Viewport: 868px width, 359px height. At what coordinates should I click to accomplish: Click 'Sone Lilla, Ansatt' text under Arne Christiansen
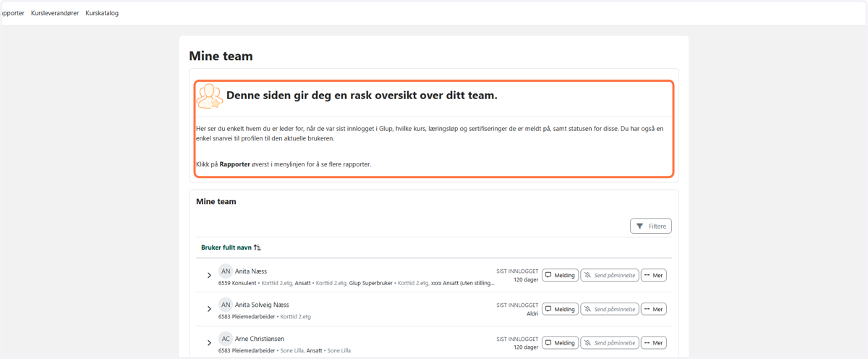coord(302,350)
